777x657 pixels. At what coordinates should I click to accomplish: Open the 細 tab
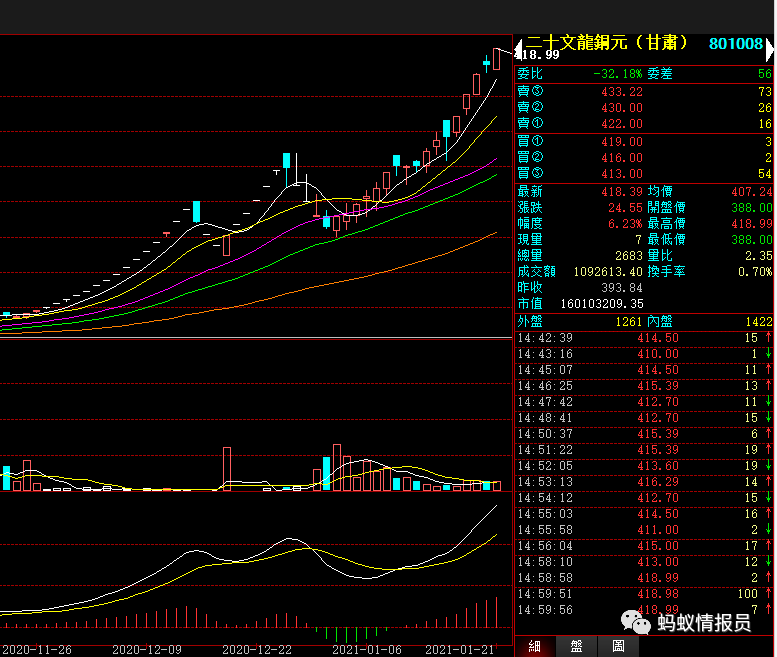pyautogui.click(x=535, y=647)
